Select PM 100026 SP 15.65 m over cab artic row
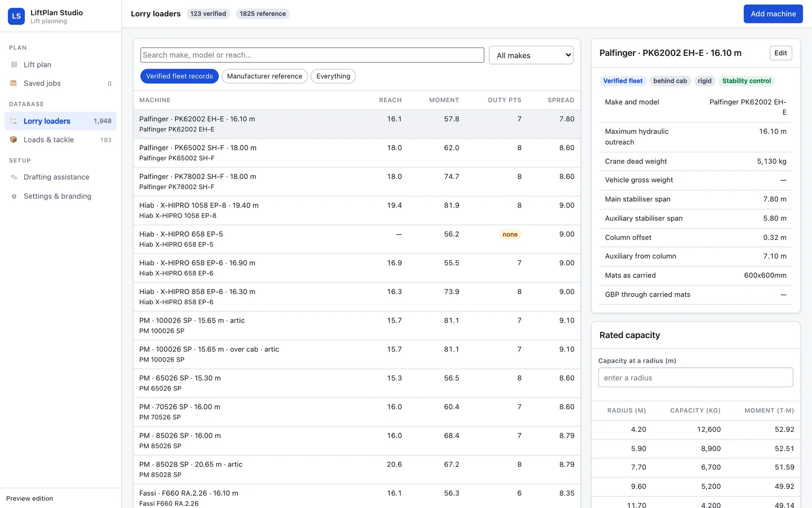 click(x=357, y=355)
